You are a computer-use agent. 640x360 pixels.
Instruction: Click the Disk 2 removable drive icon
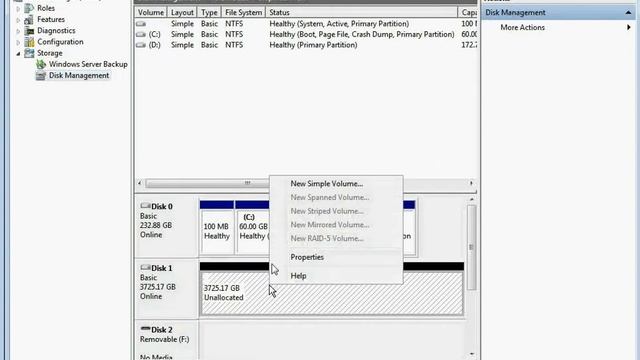(145, 329)
